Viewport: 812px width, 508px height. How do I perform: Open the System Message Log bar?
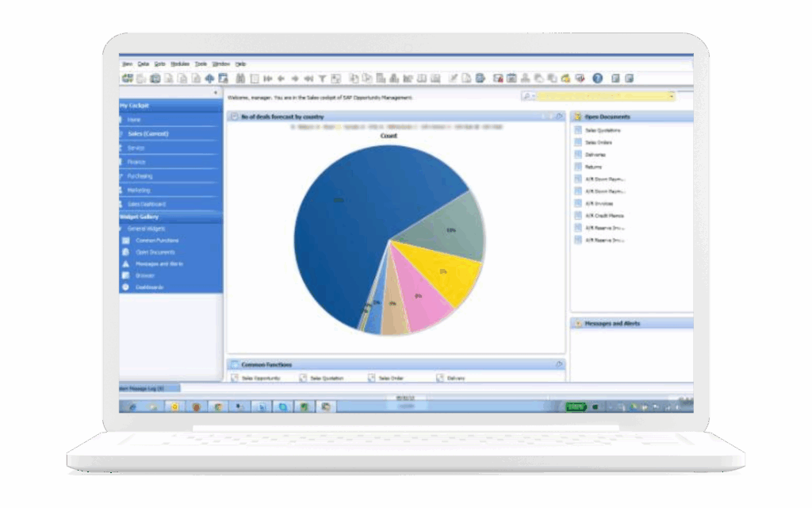(x=143, y=388)
